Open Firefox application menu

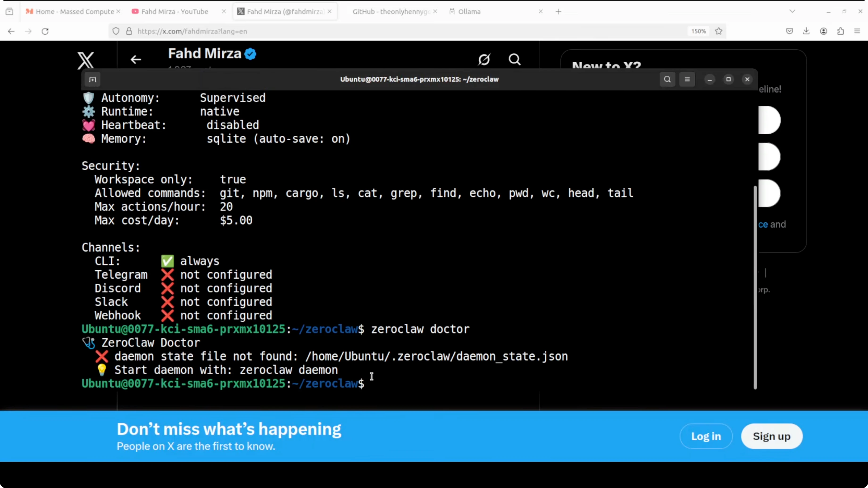click(x=857, y=31)
